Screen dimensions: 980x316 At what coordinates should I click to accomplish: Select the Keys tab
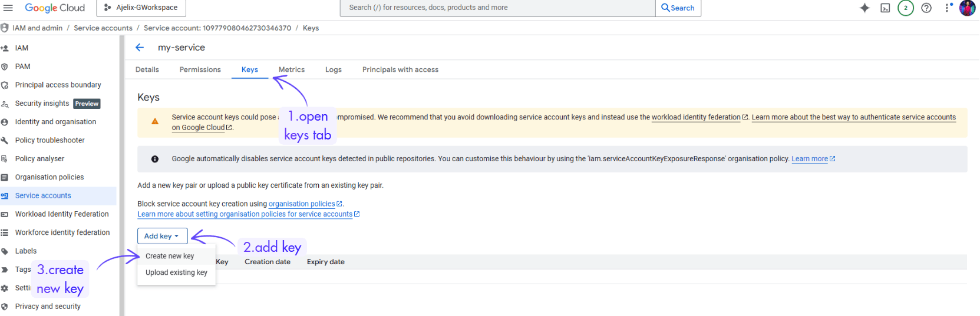pyautogui.click(x=250, y=69)
